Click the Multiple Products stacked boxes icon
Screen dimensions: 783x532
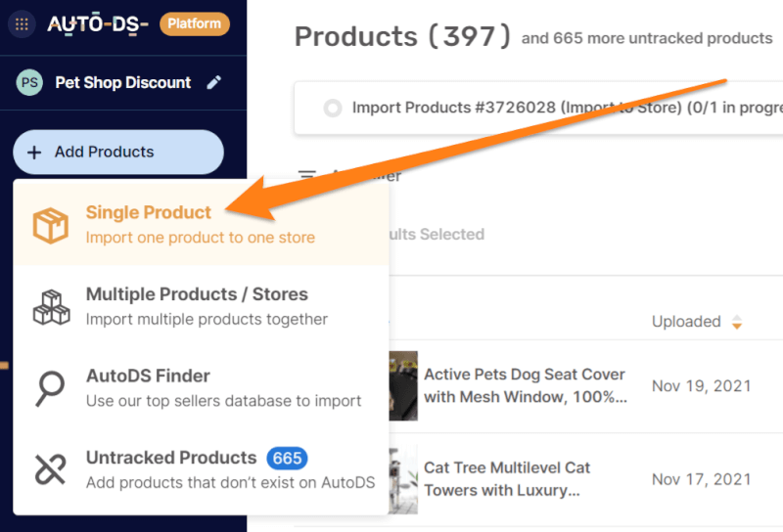tap(51, 306)
